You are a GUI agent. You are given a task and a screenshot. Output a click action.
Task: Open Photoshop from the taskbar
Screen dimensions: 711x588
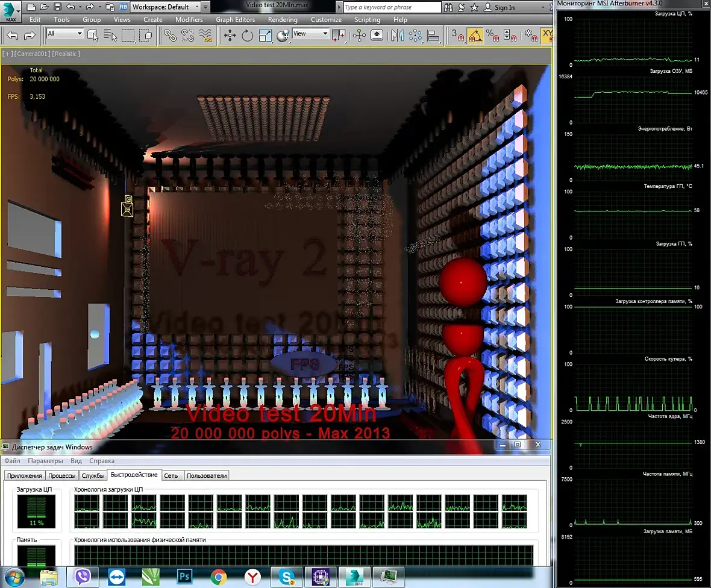pos(184,577)
